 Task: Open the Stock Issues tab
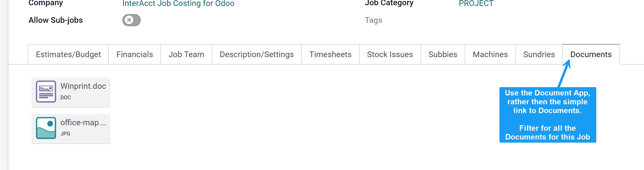tap(390, 55)
